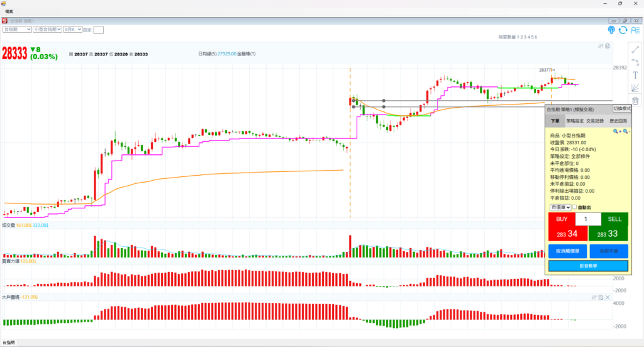The image size is (644, 347).
Task: Enable the 自動出 checkbox
Action: 574,207
